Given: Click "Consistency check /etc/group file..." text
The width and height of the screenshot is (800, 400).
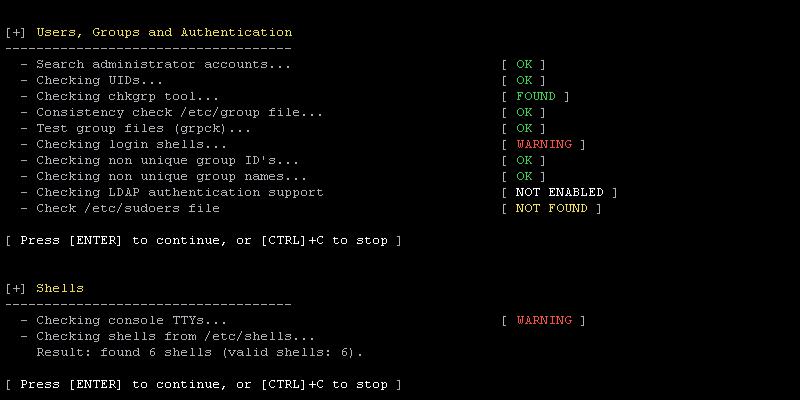Looking at the screenshot, I should point(180,112).
